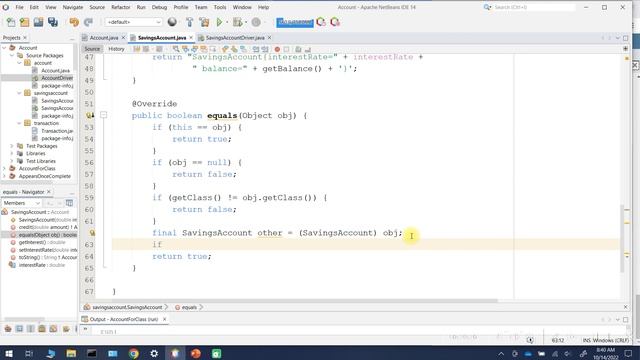
Task: Collapse the savingsaccount package node
Action: 19,93
